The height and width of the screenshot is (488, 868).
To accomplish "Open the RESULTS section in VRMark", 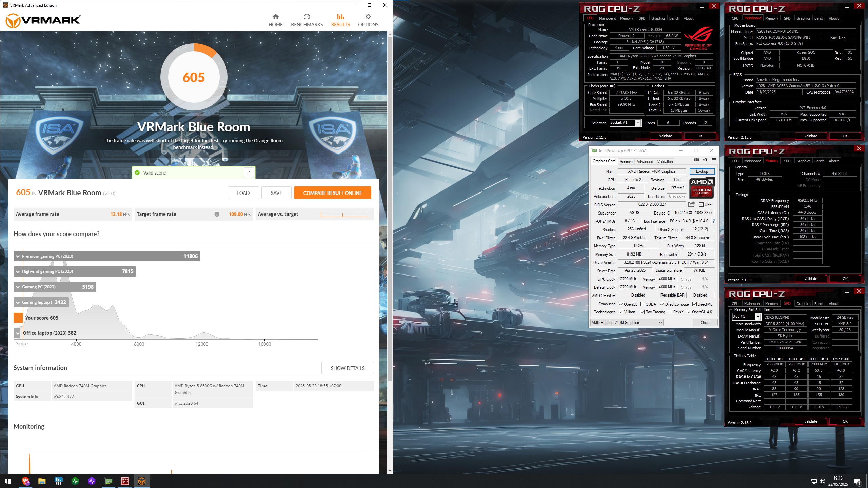I will [x=340, y=20].
